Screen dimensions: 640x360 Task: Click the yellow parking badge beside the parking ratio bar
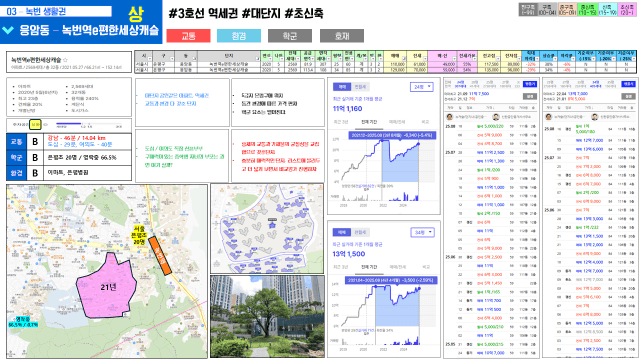click(36, 125)
